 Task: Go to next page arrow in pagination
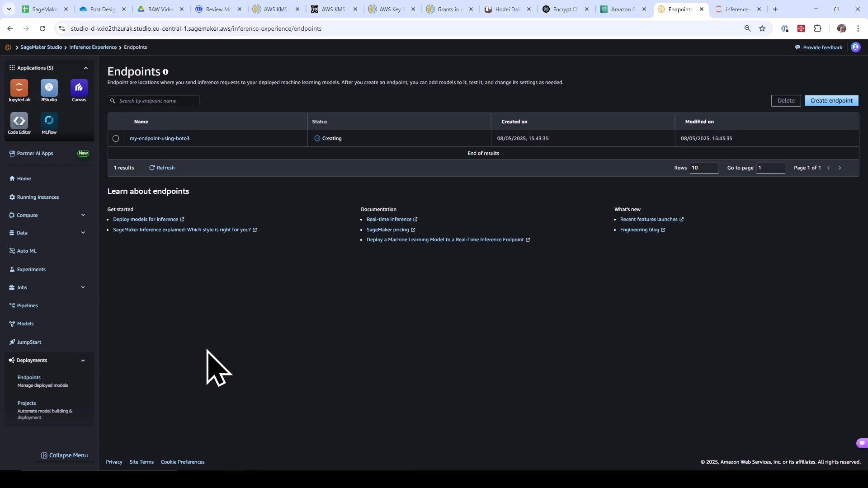coord(840,168)
